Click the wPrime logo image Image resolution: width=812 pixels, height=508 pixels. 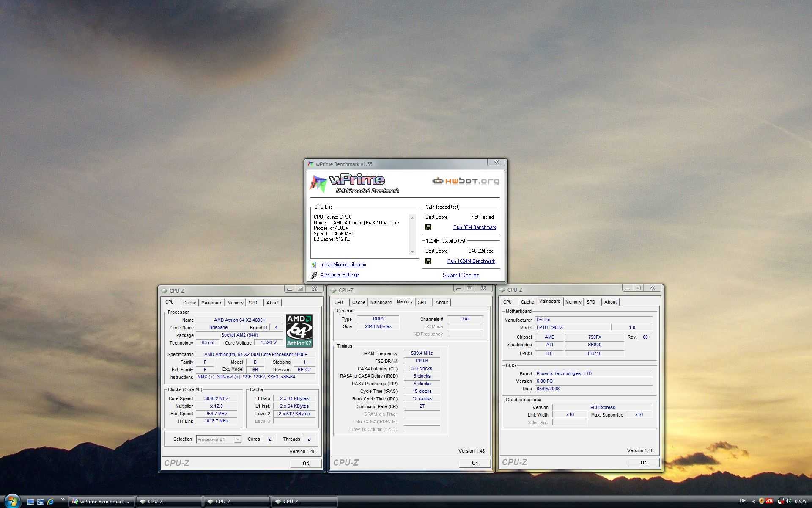[354, 183]
